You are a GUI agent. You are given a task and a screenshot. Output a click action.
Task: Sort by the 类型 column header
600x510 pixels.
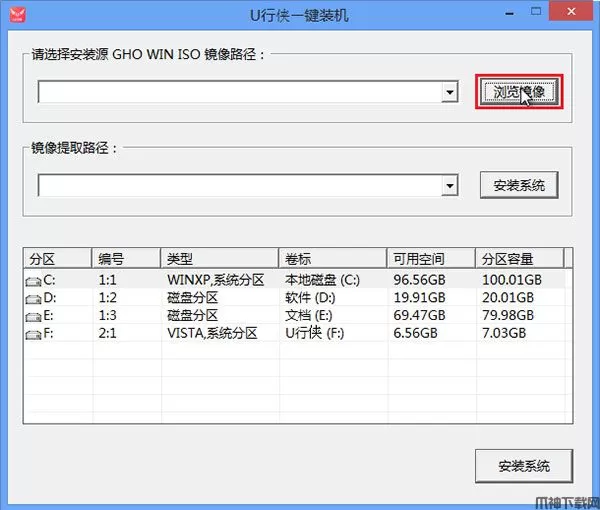(219, 259)
